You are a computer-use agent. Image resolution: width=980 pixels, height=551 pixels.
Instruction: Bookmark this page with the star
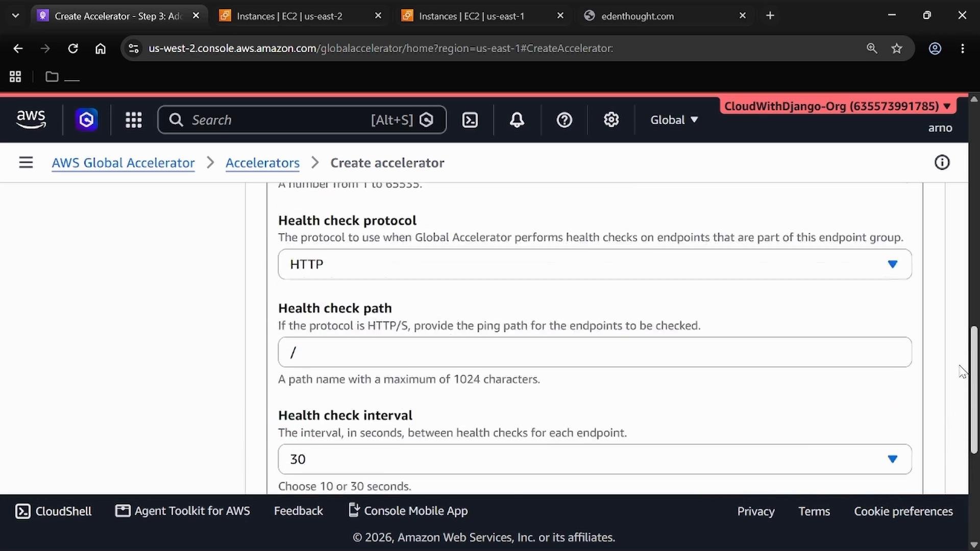(x=897, y=48)
